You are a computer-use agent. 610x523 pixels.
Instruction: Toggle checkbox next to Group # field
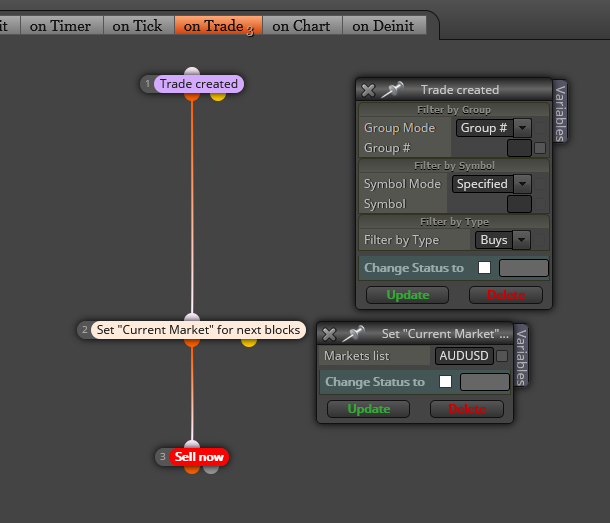pos(540,148)
